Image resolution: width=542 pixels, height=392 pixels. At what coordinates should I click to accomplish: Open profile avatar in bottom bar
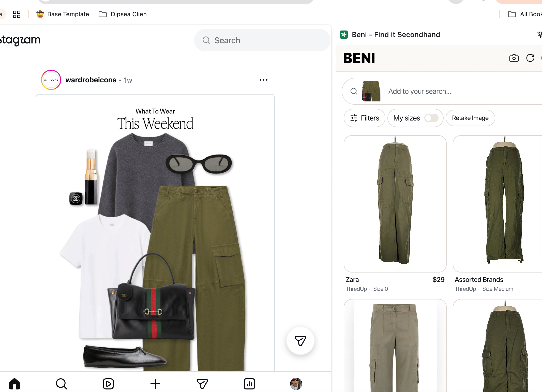[x=296, y=384]
